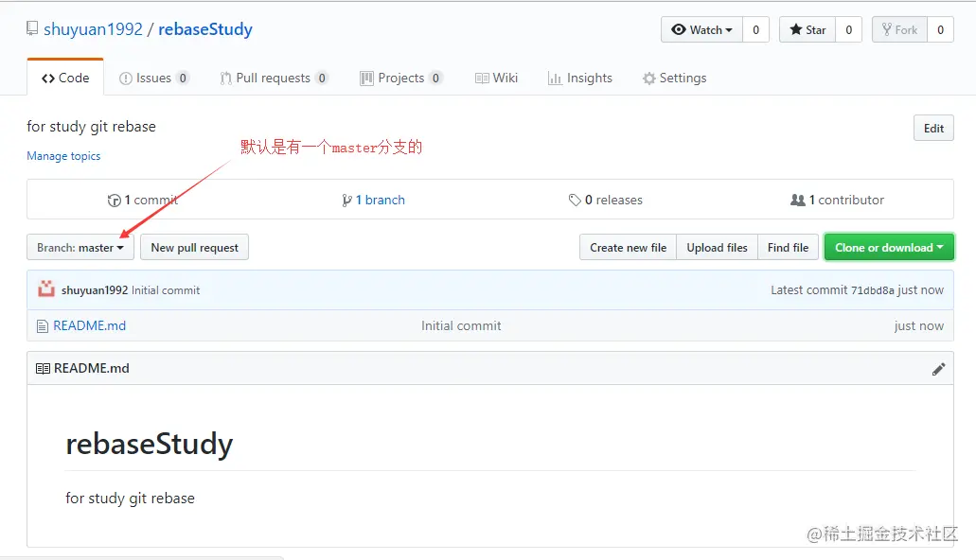The width and height of the screenshot is (976, 560).
Task: Open the Watch notification dropdown
Action: tap(701, 29)
